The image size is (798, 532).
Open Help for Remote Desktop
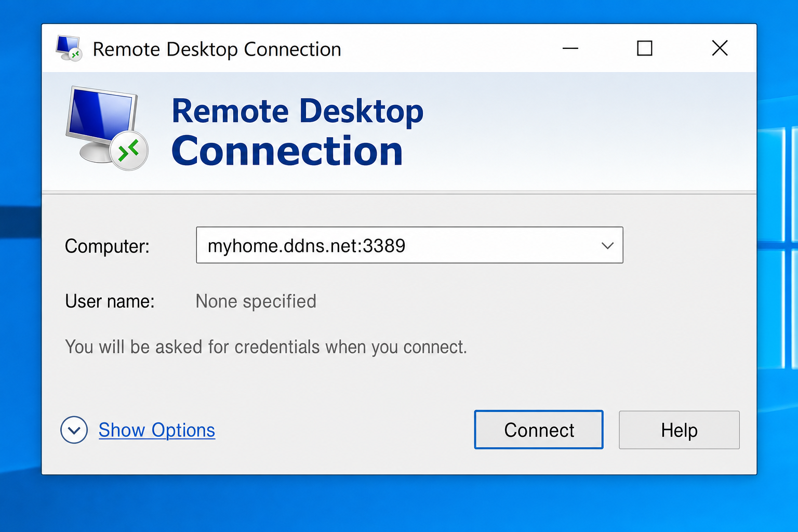tap(679, 430)
